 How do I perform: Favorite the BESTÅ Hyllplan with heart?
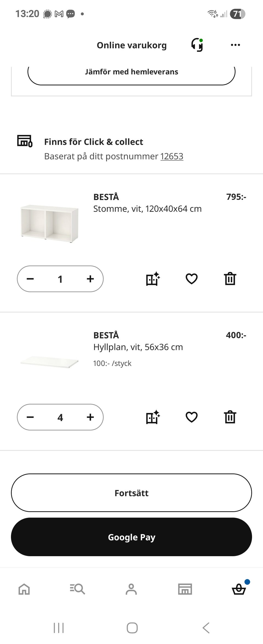(191, 417)
